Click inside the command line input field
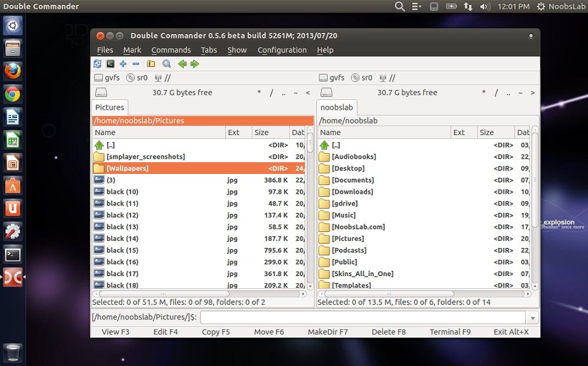588x366 pixels. (x=353, y=317)
